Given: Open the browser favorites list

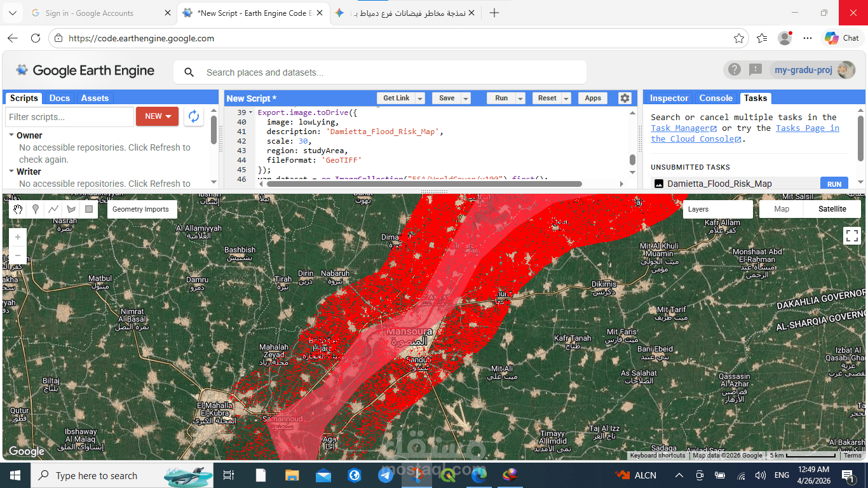Looking at the screenshot, I should [763, 38].
